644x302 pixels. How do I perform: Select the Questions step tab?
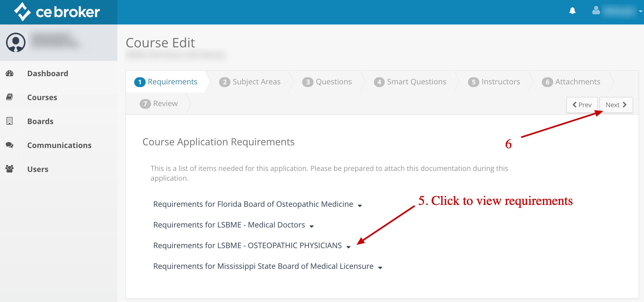point(327,82)
